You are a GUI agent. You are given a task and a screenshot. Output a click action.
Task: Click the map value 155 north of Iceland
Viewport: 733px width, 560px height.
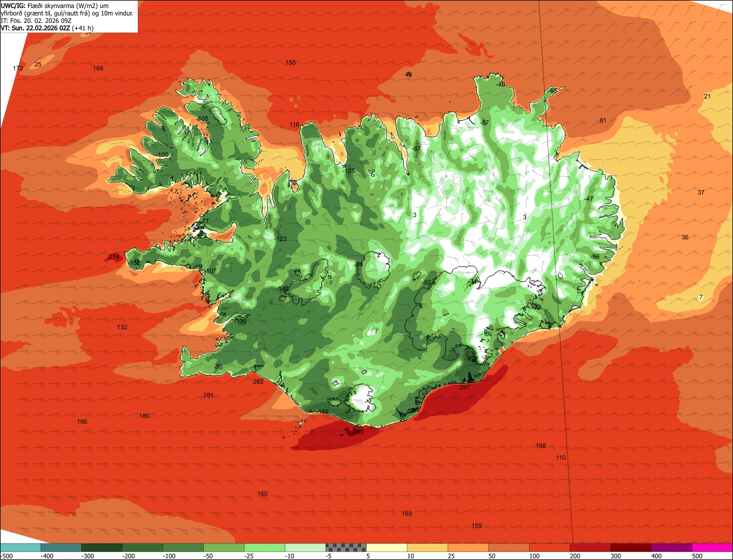[290, 62]
